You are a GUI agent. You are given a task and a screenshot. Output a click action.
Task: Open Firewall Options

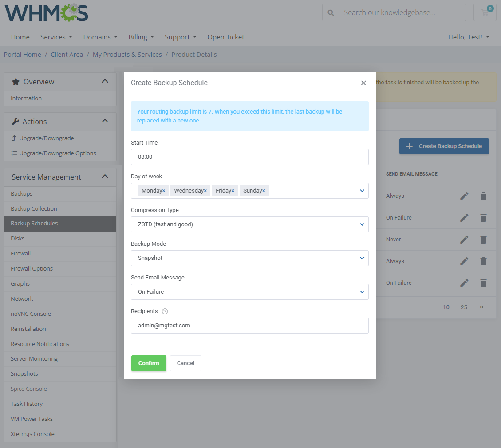(x=60, y=269)
